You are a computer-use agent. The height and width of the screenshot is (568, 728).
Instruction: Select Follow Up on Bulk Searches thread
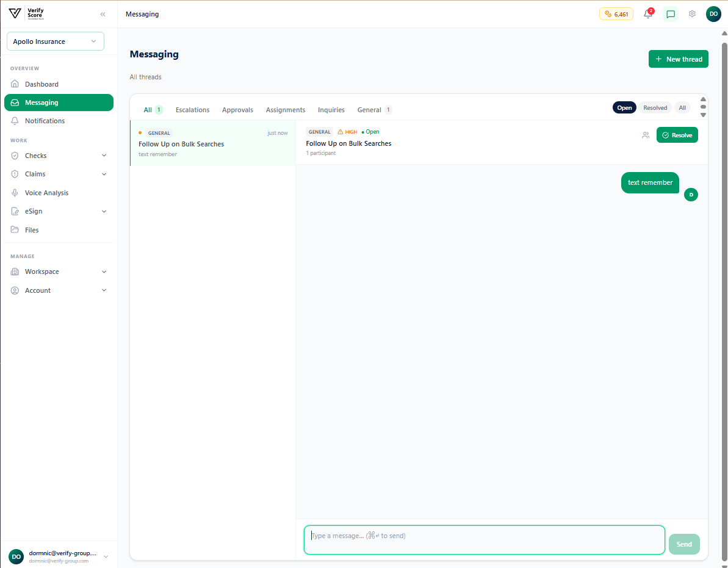coord(212,143)
